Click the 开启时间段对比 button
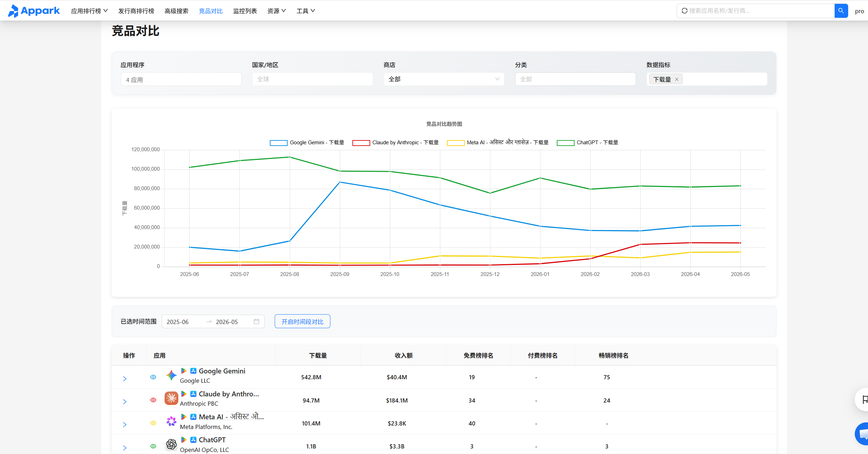868x454 pixels. point(302,322)
